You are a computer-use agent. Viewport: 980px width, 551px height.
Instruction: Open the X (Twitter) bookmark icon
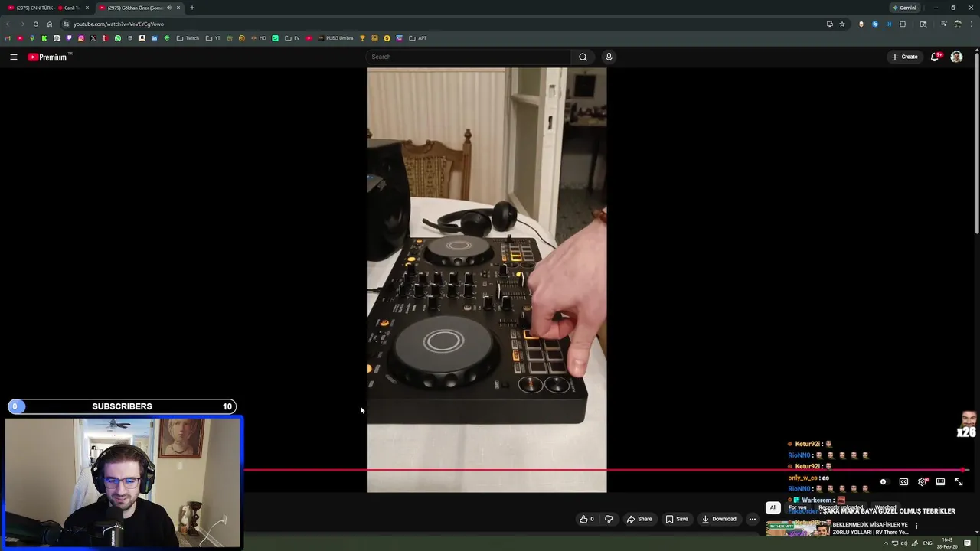tap(93, 38)
